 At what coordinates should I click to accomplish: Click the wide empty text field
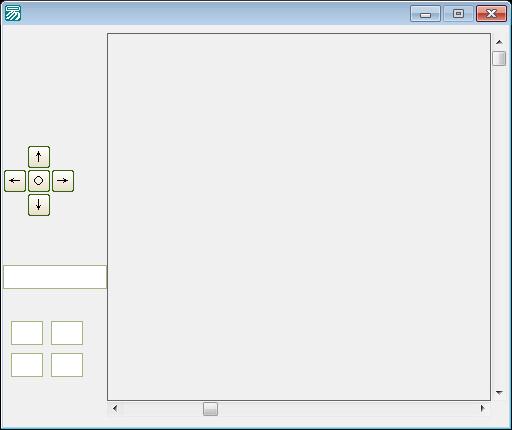coord(55,277)
